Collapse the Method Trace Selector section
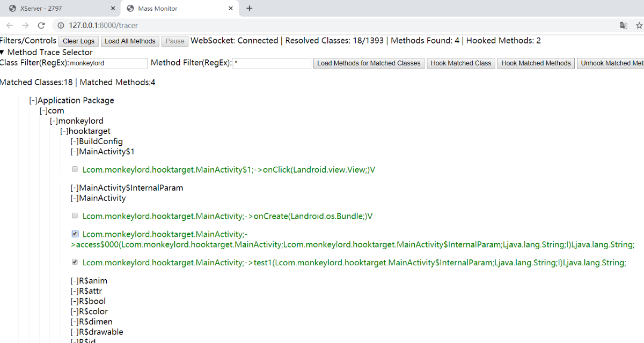This screenshot has width=644, height=343. (x=46, y=52)
